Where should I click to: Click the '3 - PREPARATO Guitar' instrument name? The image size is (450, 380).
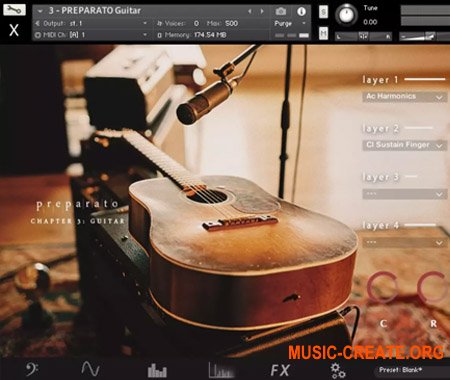(x=95, y=11)
